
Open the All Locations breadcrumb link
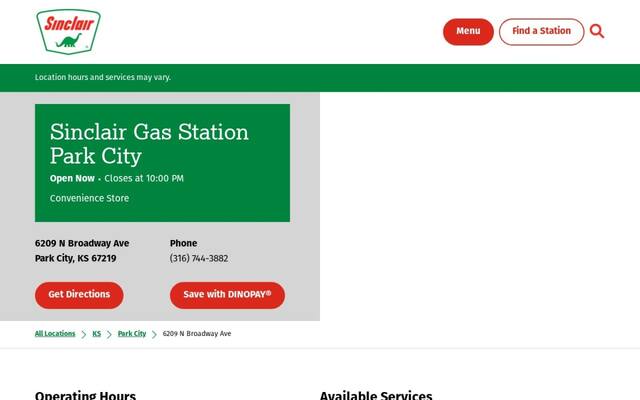[x=55, y=333]
